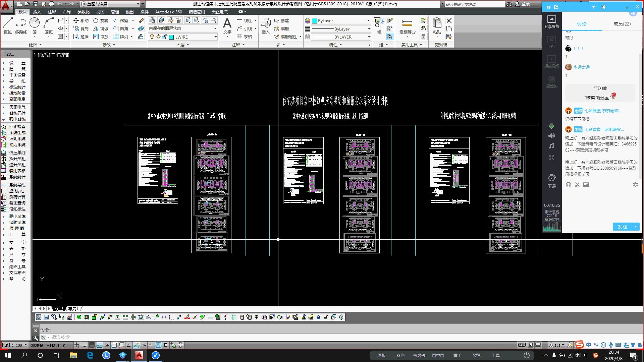
Task: Open the 未保存的图层状态 layer state dropdown
Action: [x=215, y=28]
